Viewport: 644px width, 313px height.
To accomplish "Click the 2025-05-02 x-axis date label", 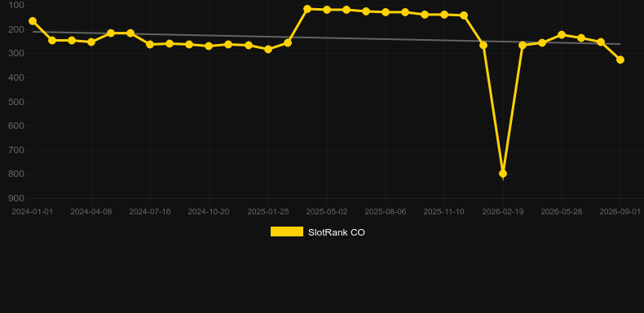I will point(327,212).
